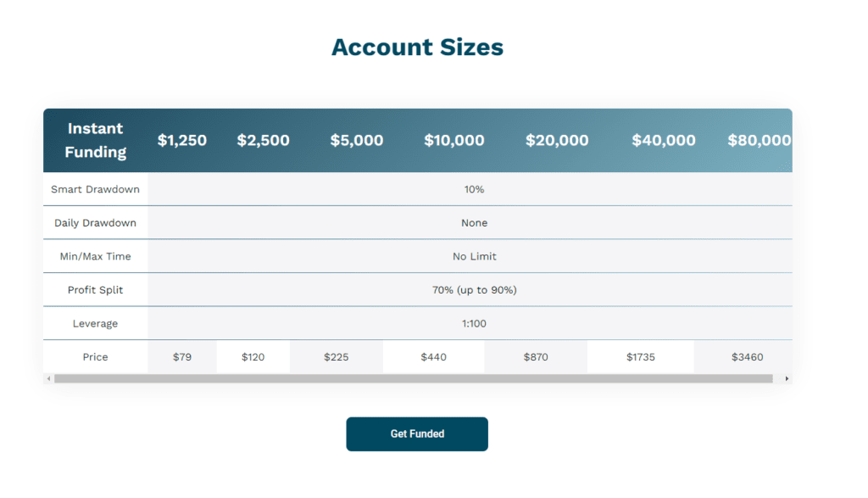This screenshot has width=868, height=498.
Task: Select the $40,000 account size header
Action: point(664,140)
